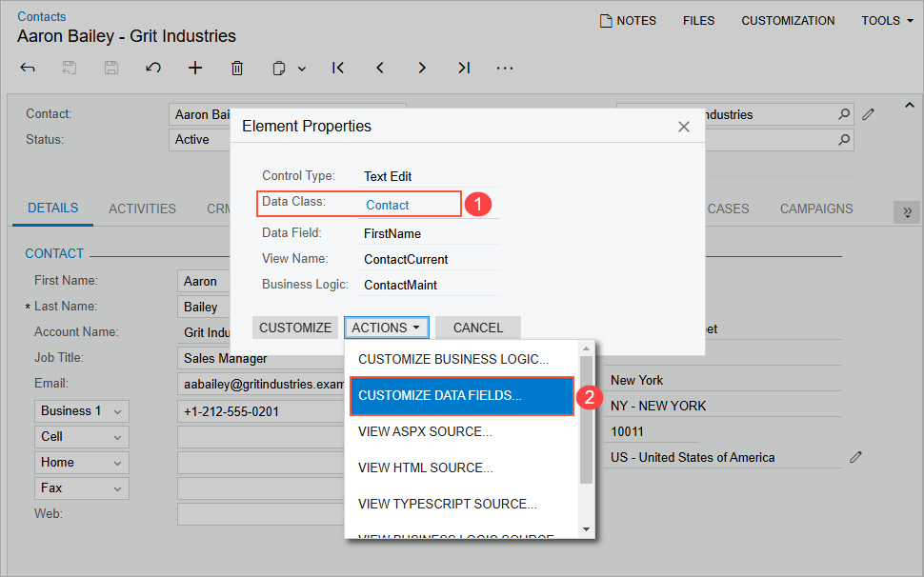Go to last record icon
The width and height of the screenshot is (924, 577).
[x=464, y=68]
